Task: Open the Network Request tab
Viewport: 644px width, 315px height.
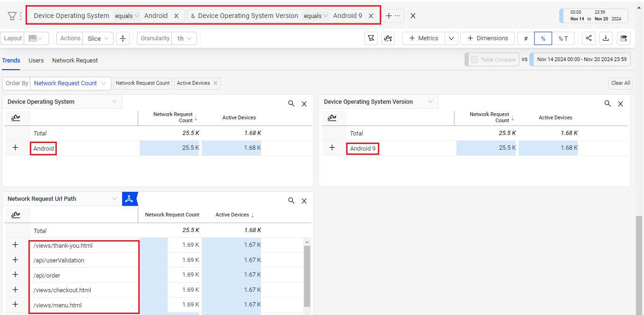Action: 75,61
